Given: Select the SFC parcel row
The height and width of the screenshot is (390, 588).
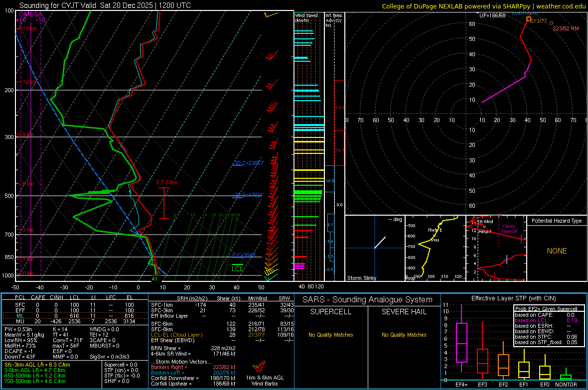Looking at the screenshot, I should (75, 305).
